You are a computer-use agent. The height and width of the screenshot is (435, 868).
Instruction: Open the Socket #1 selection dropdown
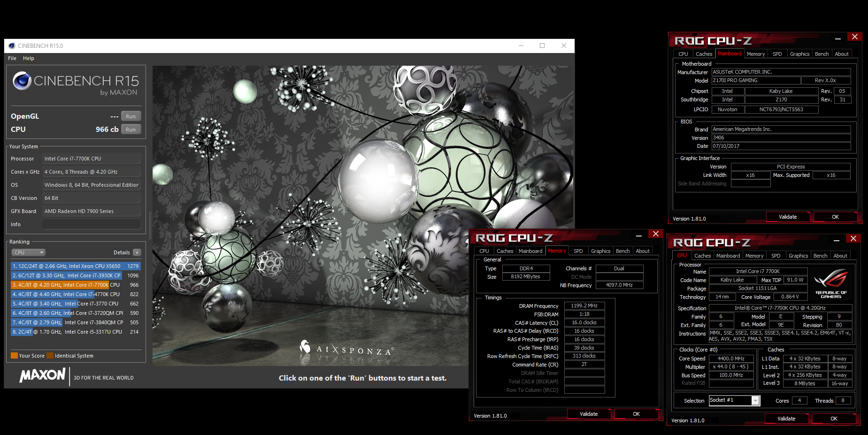tap(755, 400)
